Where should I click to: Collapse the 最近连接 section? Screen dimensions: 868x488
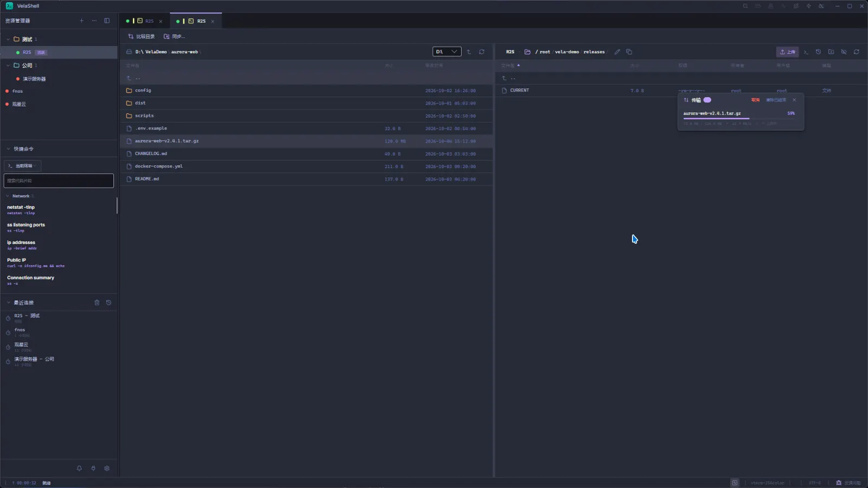8,303
